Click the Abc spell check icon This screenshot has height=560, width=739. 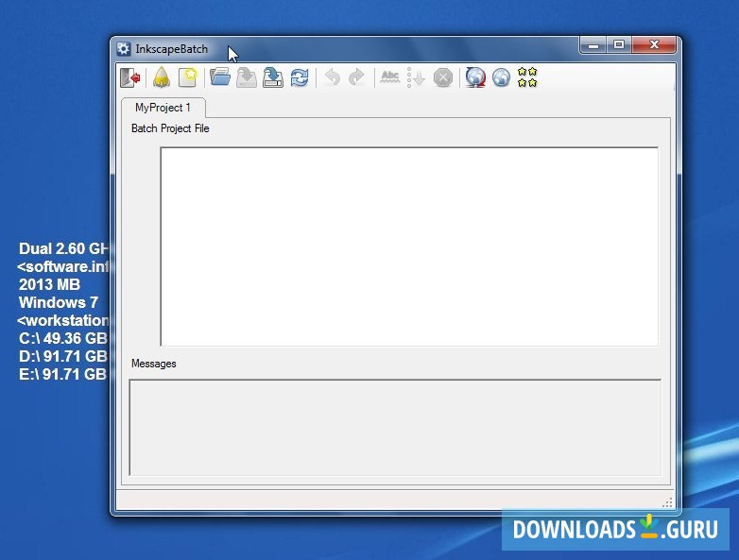coord(389,77)
